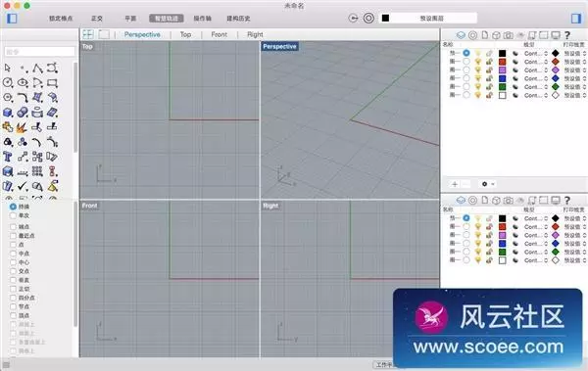Screen dimensions: 588x371
Task: Select the Point tool in toolbar
Action: [23, 68]
